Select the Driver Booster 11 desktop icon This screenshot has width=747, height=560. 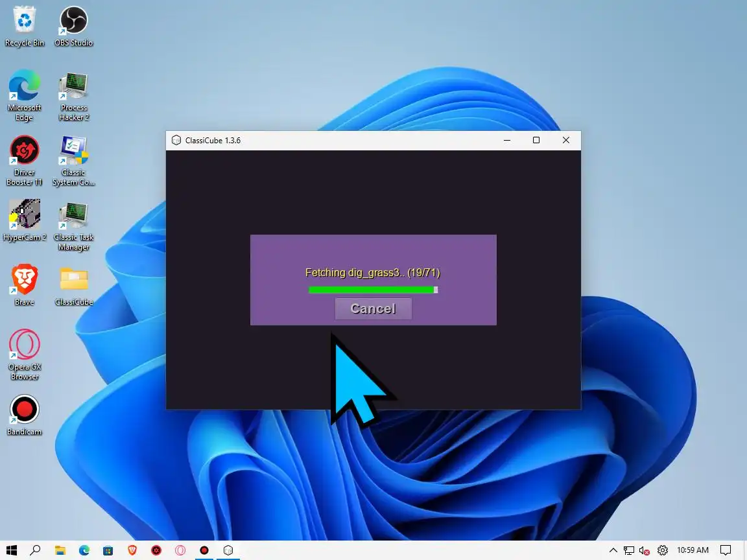click(x=24, y=161)
